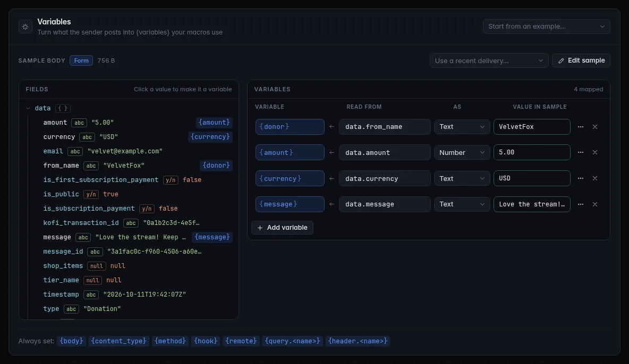The width and height of the screenshot is (629, 364).
Task: Collapse the data tree node
Action: (28, 108)
